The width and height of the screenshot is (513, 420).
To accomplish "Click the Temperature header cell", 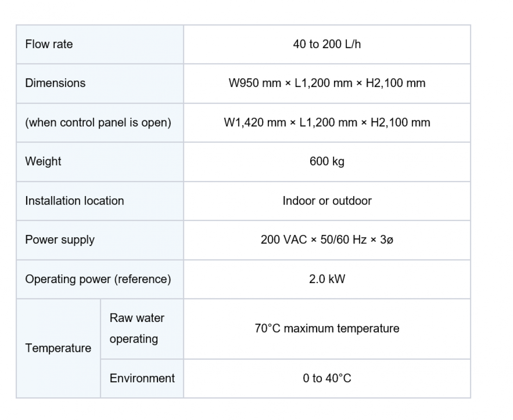I will coord(58,348).
